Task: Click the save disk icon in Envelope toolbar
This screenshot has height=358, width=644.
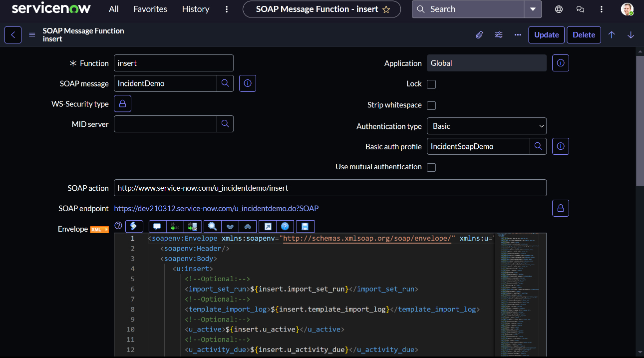Action: (305, 226)
